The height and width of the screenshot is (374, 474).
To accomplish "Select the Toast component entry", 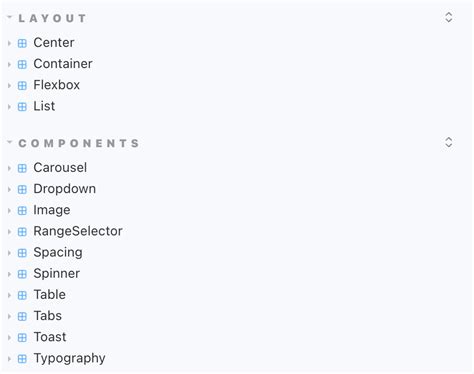I will pos(50,337).
